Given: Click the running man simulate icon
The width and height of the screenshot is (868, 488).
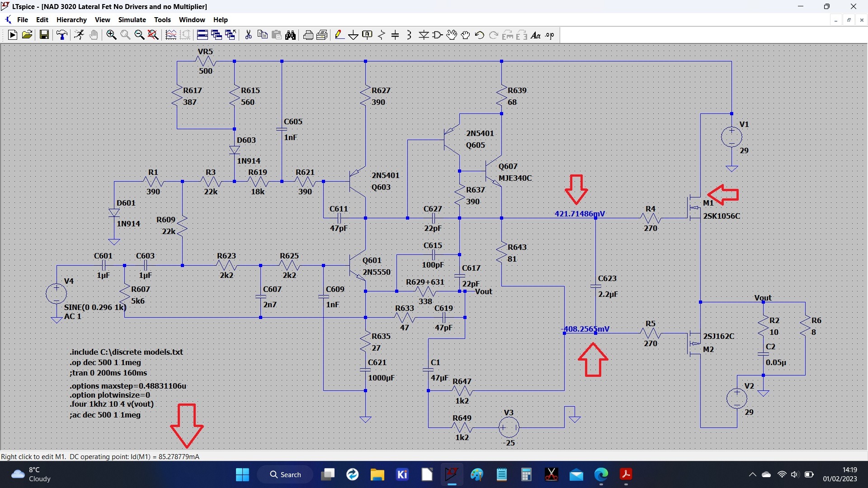Looking at the screenshot, I should 79,35.
